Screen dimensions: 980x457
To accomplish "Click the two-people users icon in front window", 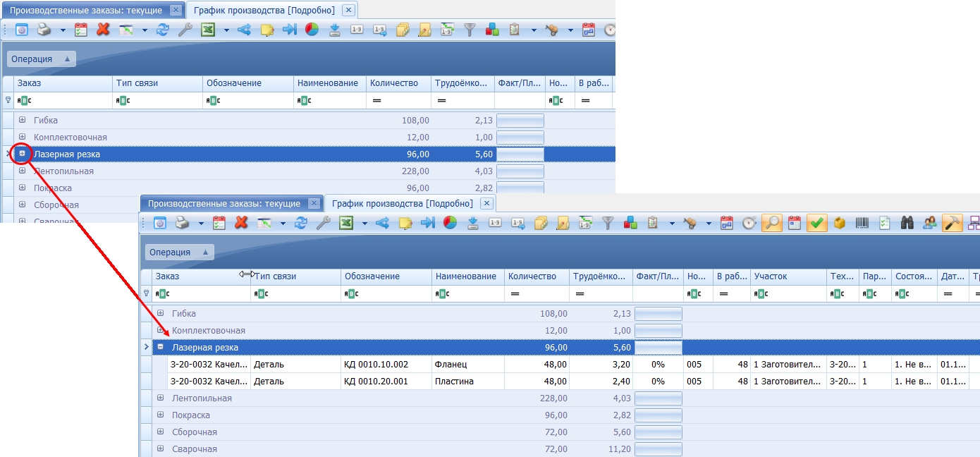I will click(x=930, y=223).
